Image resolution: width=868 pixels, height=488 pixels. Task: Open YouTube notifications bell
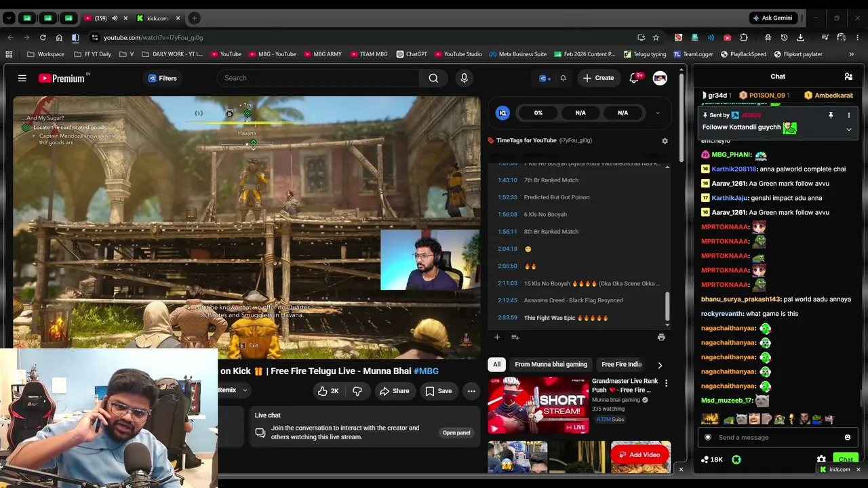click(634, 78)
